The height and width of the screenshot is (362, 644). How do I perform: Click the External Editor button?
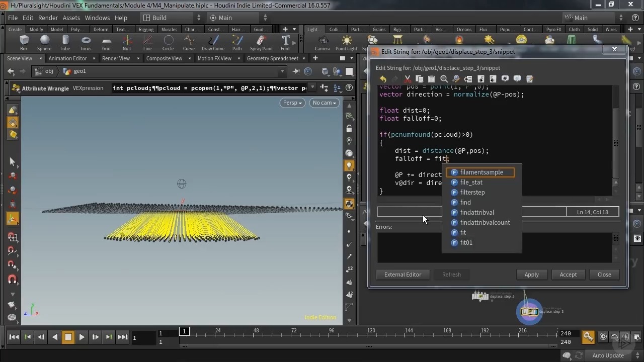tap(403, 275)
